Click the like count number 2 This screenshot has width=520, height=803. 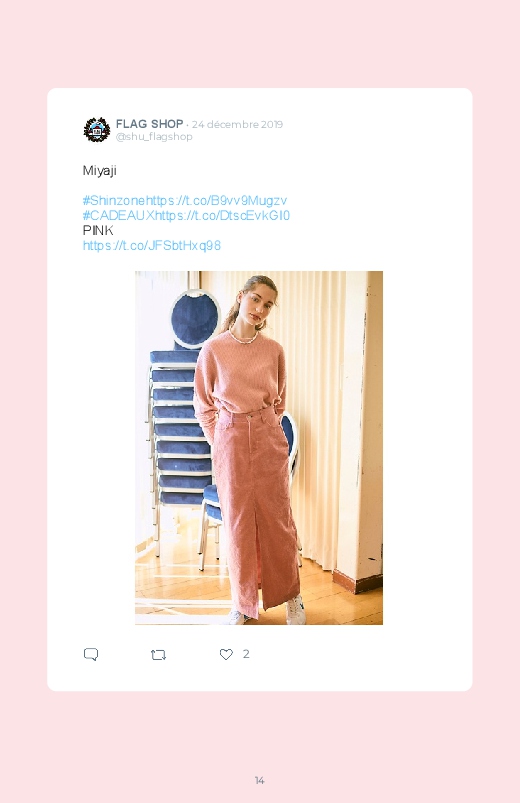[246, 654]
